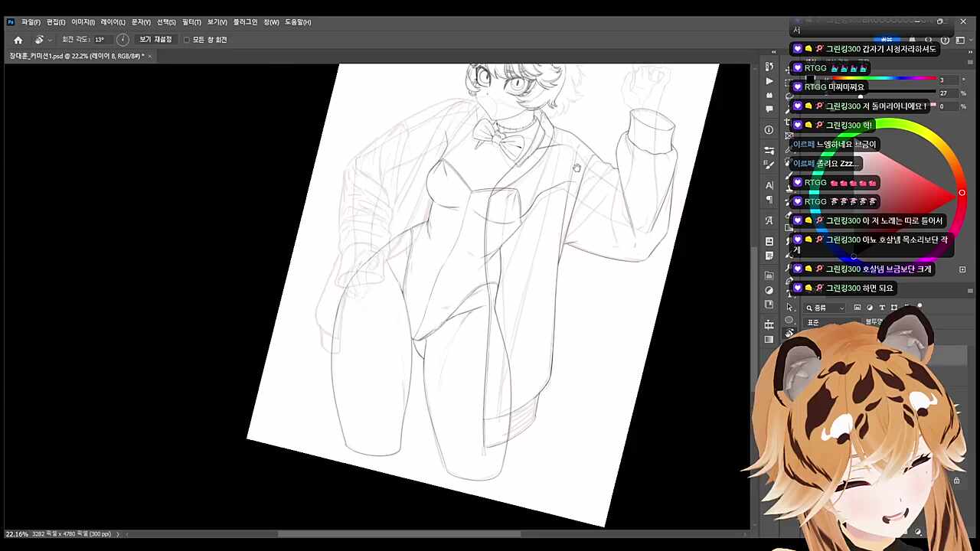Viewport: 980px width, 551px height.
Task: Click the horizontal canvas scrollbar
Action: coord(398,534)
